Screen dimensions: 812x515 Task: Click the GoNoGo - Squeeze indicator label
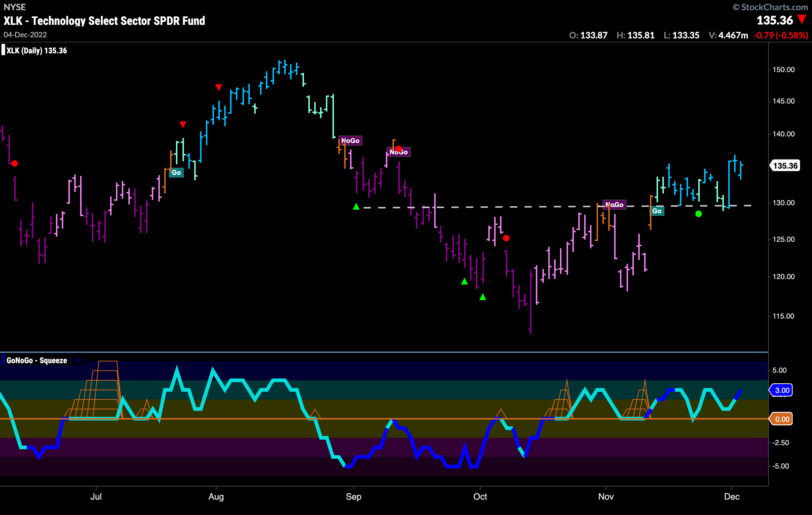tap(37, 361)
